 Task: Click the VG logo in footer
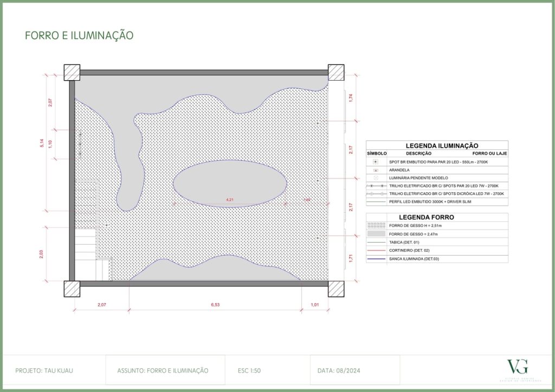pyautogui.click(x=517, y=367)
